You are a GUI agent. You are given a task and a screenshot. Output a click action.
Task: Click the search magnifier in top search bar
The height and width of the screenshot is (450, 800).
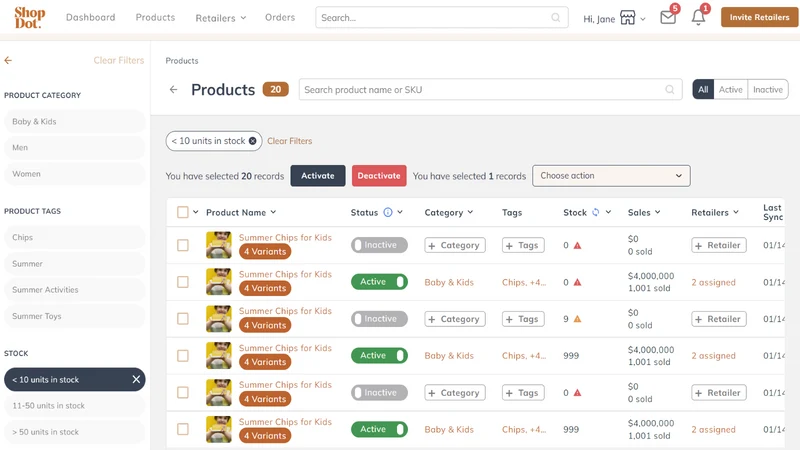point(556,18)
